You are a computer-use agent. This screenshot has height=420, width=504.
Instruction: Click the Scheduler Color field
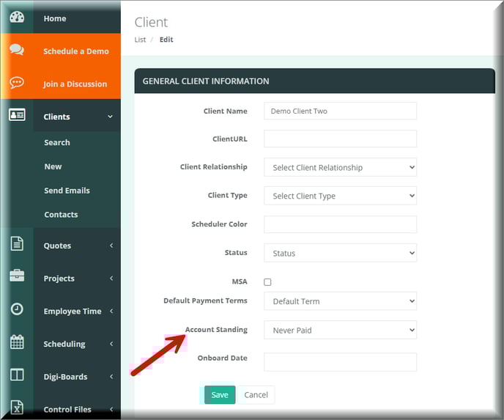coord(340,224)
